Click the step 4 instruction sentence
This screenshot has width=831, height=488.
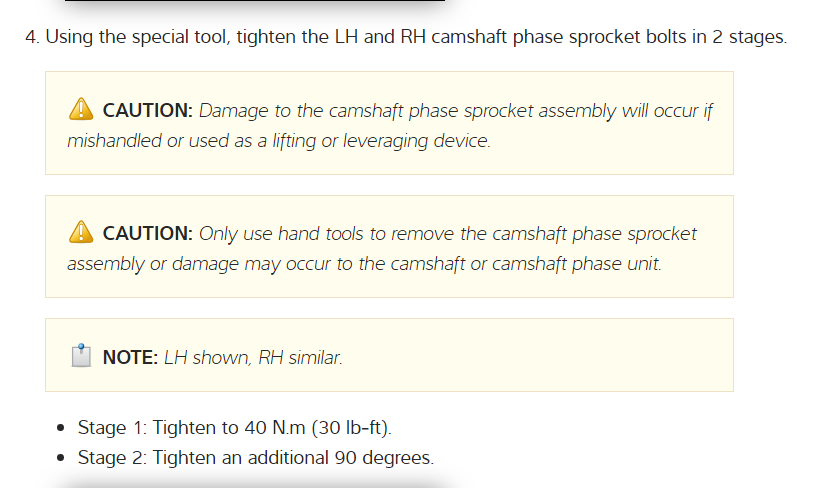coord(416,38)
